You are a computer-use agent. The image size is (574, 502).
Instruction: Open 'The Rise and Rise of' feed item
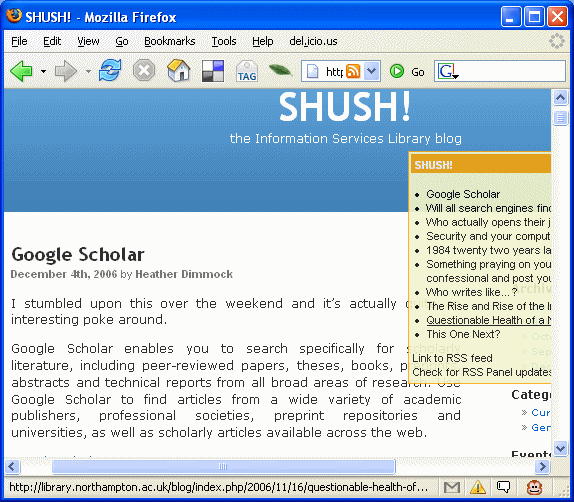[x=488, y=306]
